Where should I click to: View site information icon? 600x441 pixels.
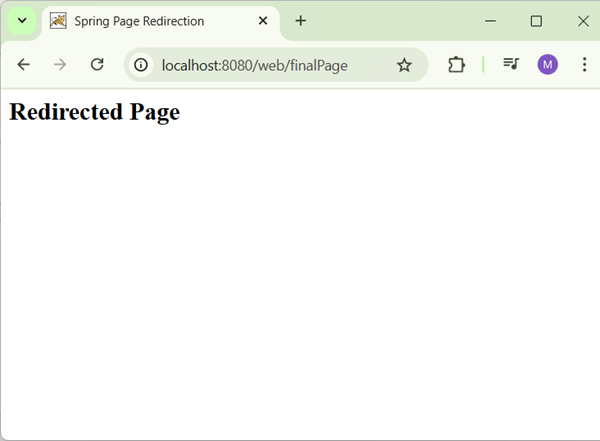tap(141, 65)
